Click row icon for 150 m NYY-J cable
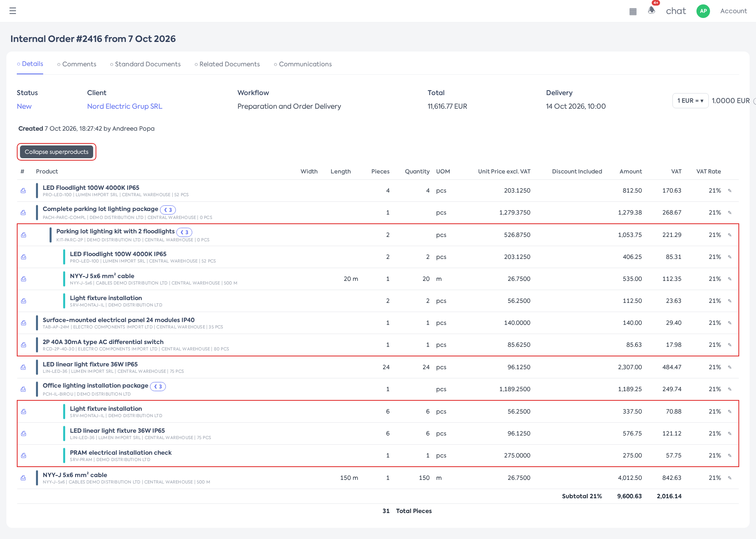 tap(23, 478)
